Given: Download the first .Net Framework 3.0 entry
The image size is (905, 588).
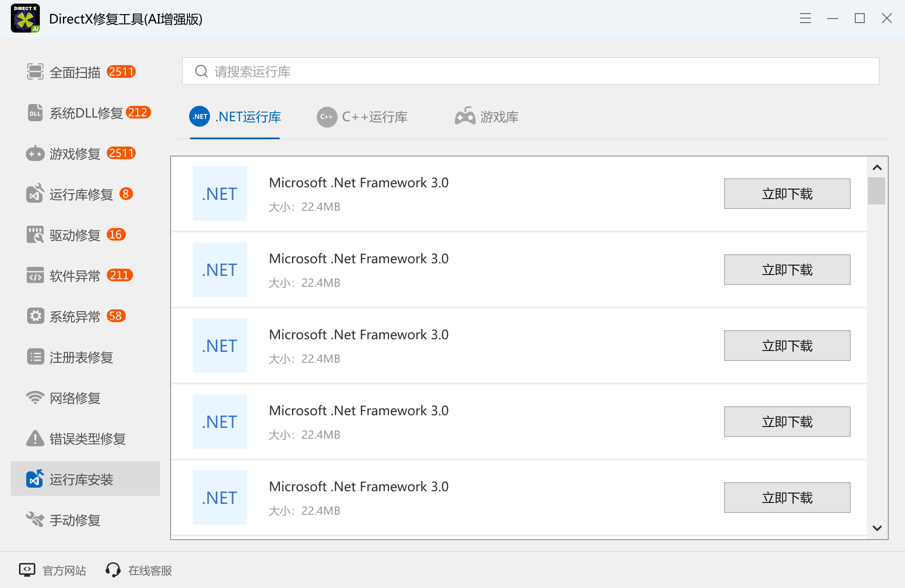Looking at the screenshot, I should pyautogui.click(x=786, y=194).
